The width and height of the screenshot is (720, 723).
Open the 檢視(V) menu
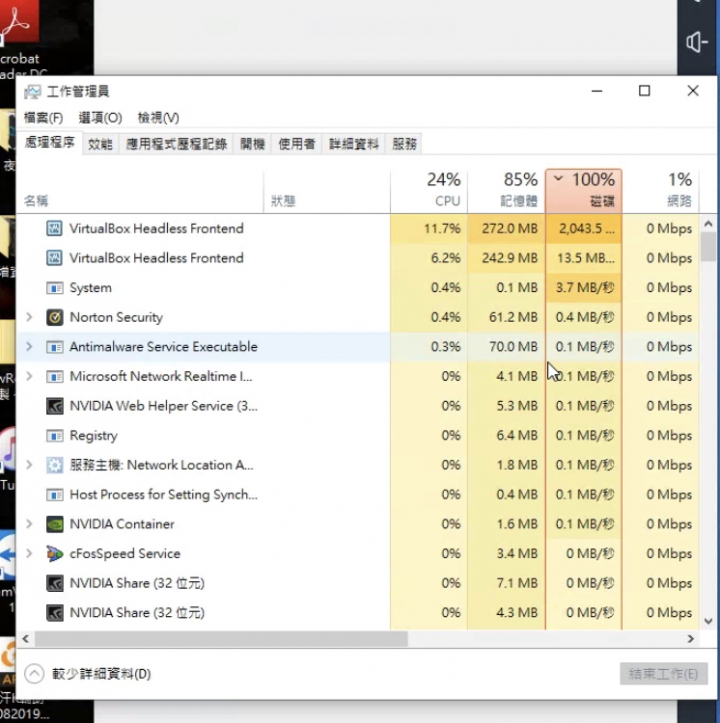(x=158, y=118)
